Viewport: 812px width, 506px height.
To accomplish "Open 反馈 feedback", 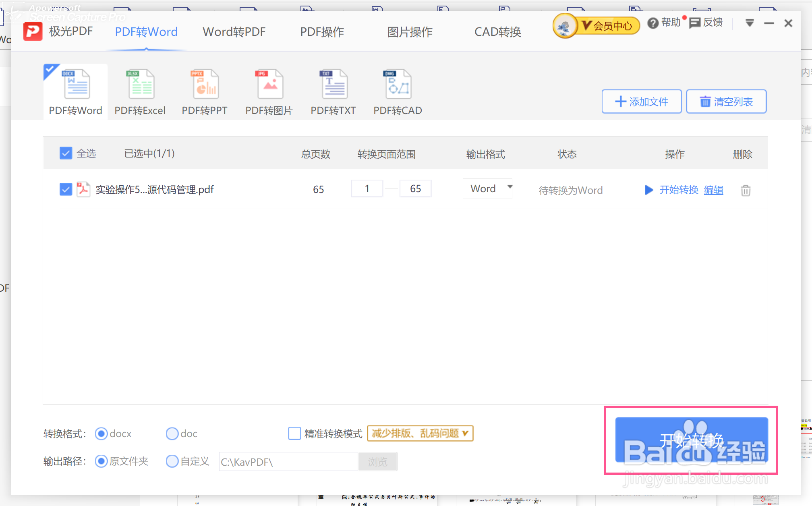I will click(706, 23).
